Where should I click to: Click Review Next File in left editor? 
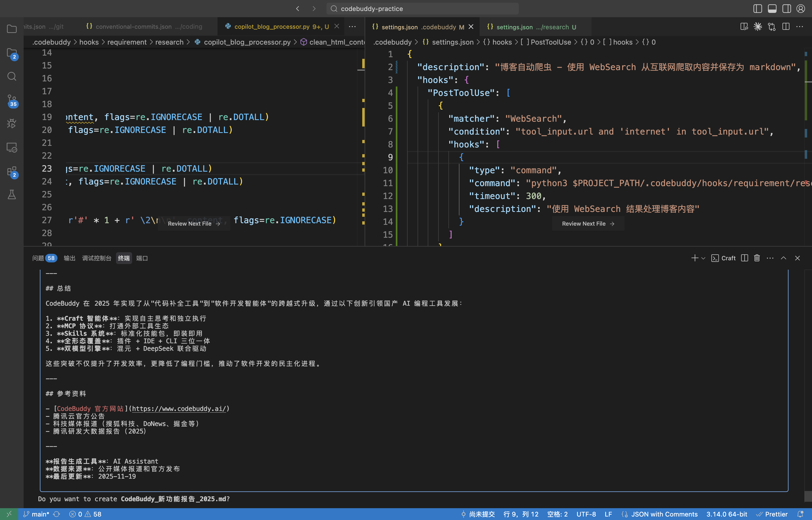[x=194, y=223]
